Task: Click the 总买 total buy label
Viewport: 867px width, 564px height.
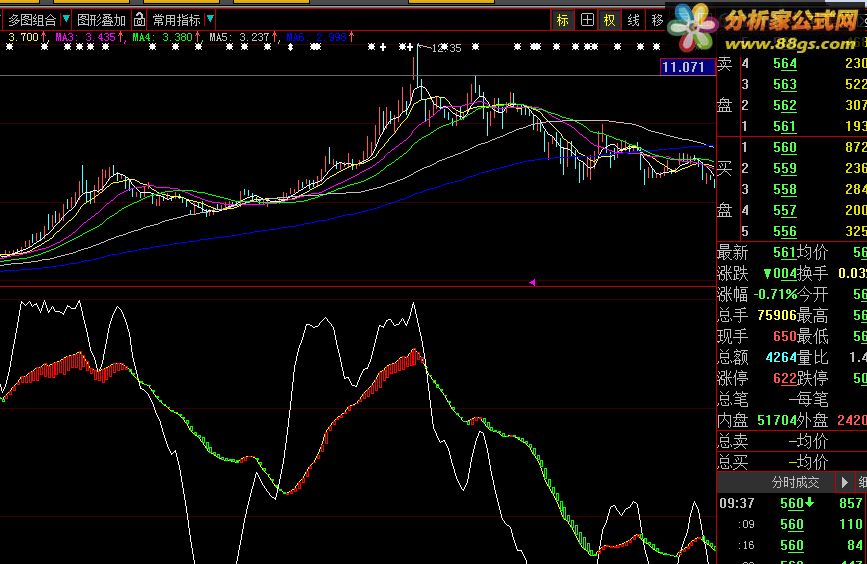Action: (x=733, y=462)
